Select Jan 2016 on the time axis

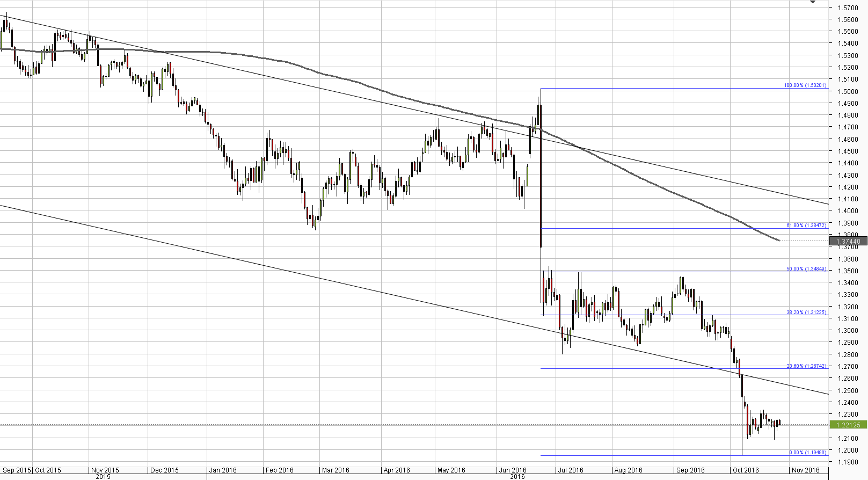223,470
